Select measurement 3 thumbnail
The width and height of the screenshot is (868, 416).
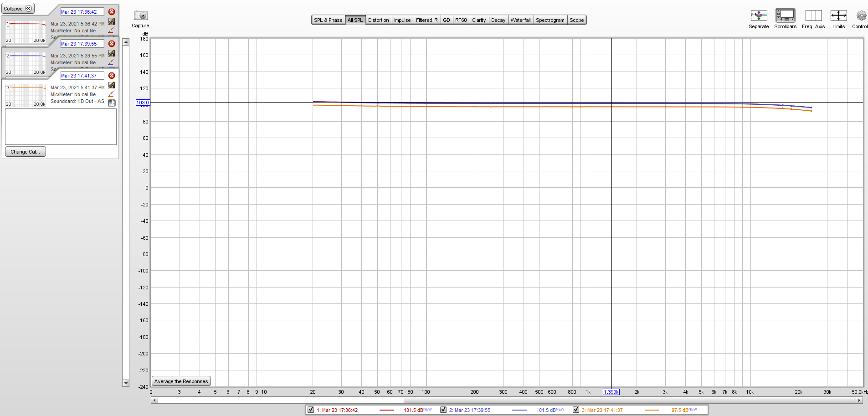tap(26, 96)
